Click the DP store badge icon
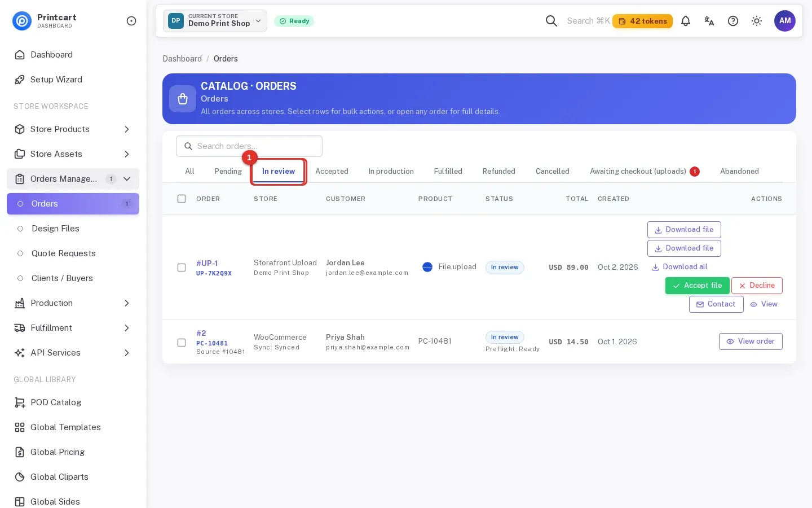Viewport: 812px width, 508px height. click(x=176, y=21)
